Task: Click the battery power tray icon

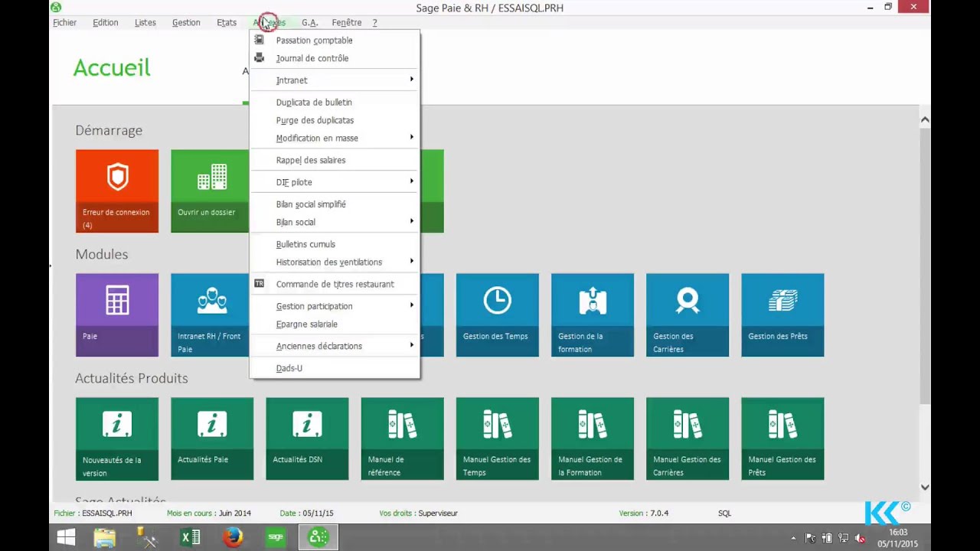Action: pyautogui.click(x=828, y=539)
